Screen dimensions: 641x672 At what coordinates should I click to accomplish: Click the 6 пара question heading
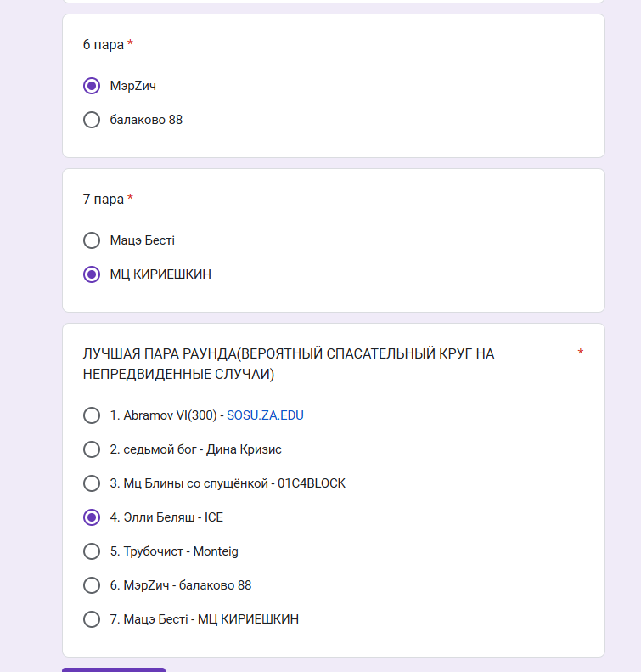point(103,44)
